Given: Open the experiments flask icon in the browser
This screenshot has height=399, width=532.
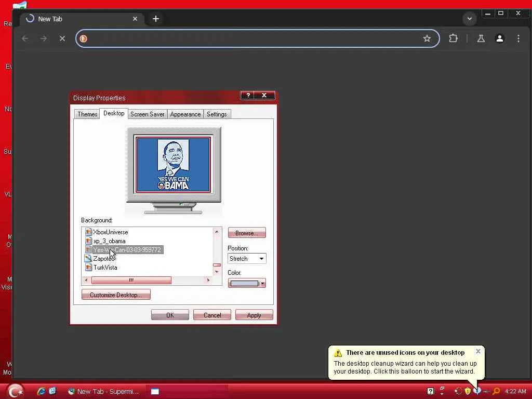Looking at the screenshot, I should 481,38.
